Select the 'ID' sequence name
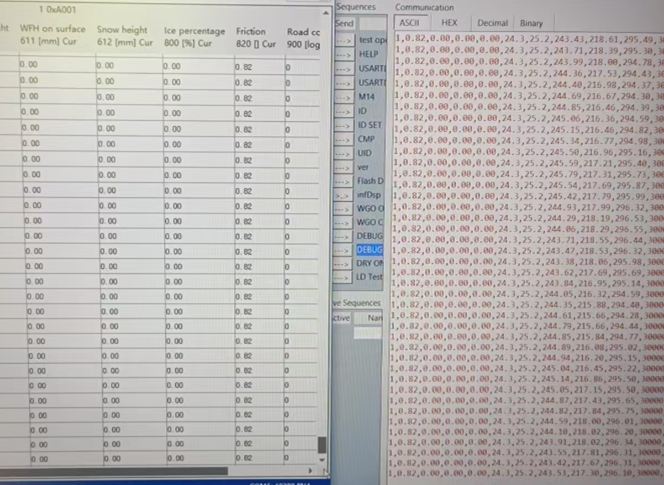Image resolution: width=664 pixels, height=485 pixels. click(x=362, y=111)
